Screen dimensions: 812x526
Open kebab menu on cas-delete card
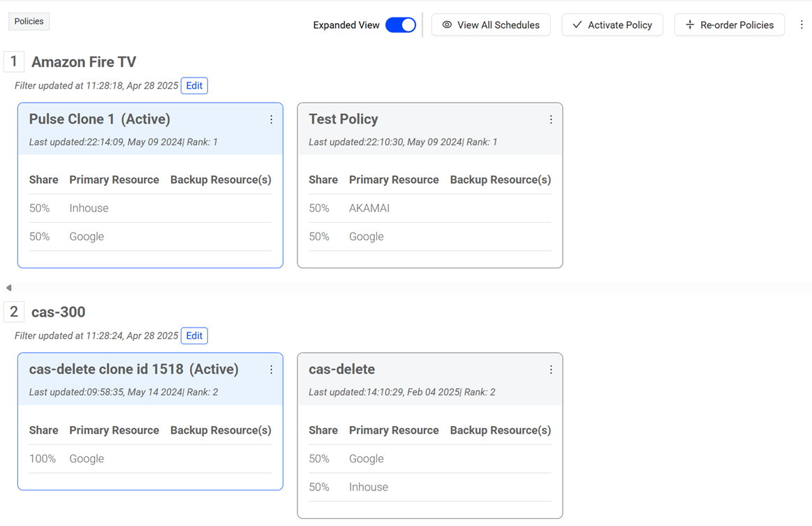tap(551, 370)
